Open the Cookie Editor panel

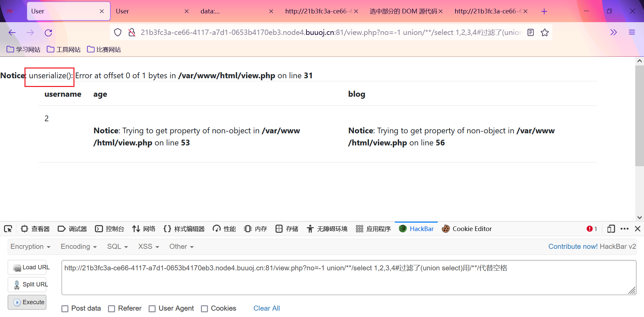[467, 229]
